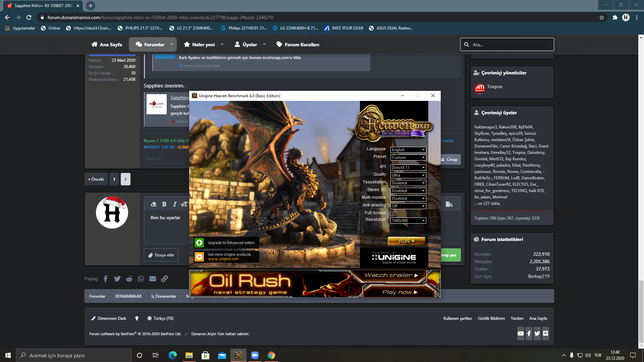Image resolution: width=644 pixels, height=362 pixels.
Task: Select the API dropdown (DirectX 11)
Action: pos(407,167)
